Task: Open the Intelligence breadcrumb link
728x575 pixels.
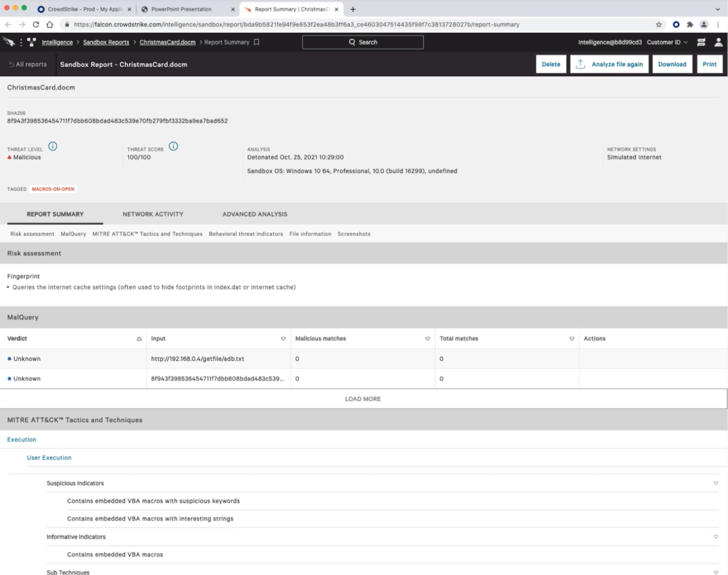Action: click(57, 42)
